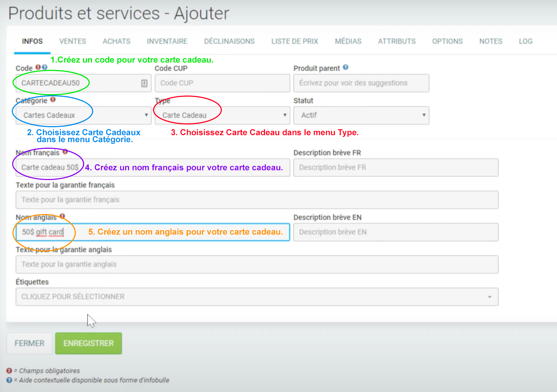Viewport: 557px width, 392px height.
Task: Click into the Code CUP field
Action: pyautogui.click(x=222, y=83)
